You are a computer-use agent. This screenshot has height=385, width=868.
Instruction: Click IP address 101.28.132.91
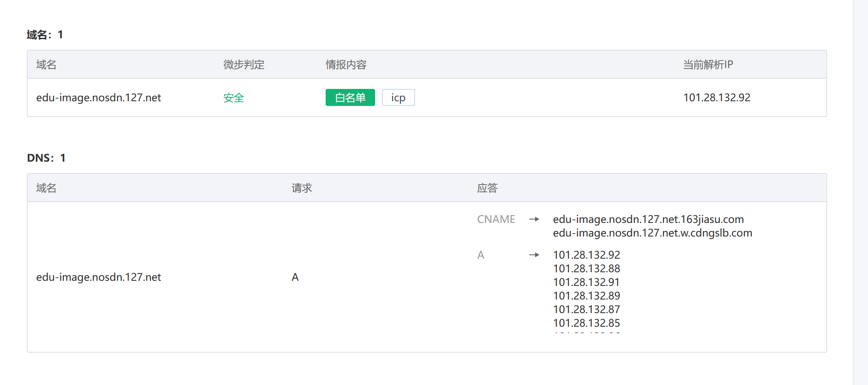[586, 282]
